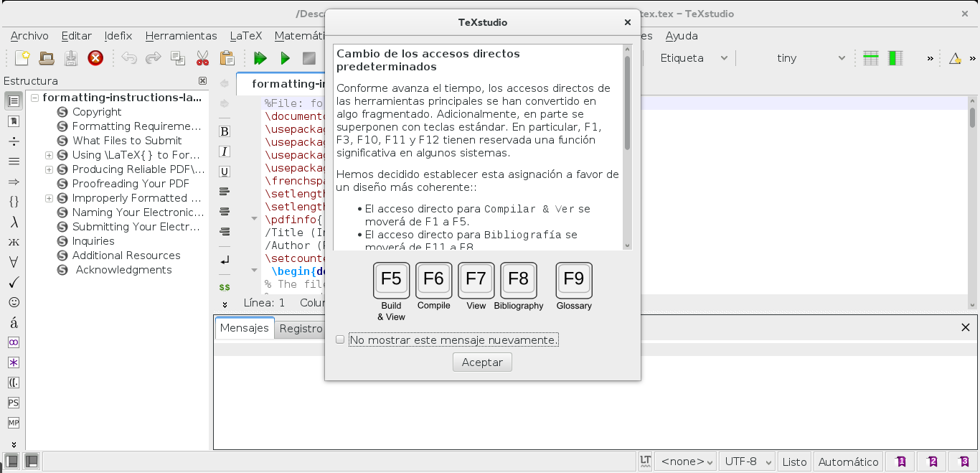
Task: Close the document with the red X icon
Action: click(95, 58)
